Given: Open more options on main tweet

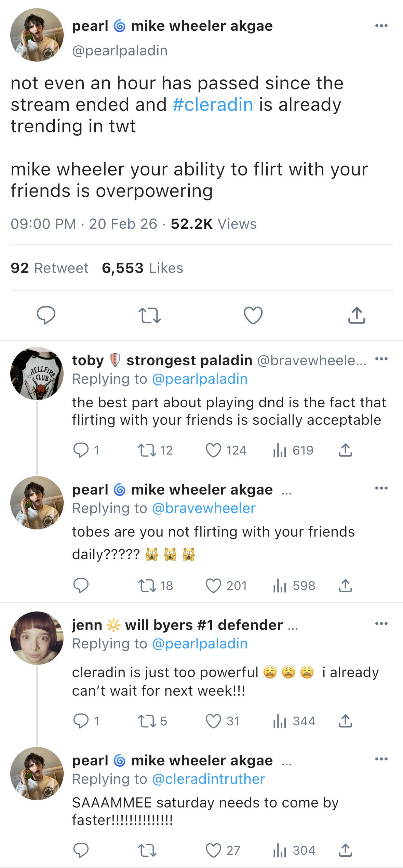Looking at the screenshot, I should (381, 26).
